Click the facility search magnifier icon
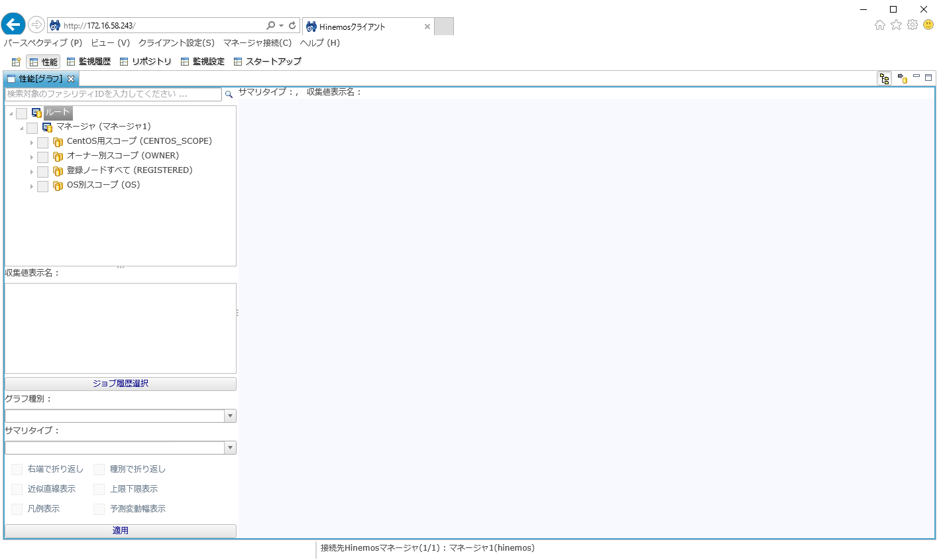This screenshot has height=560, width=939. click(x=229, y=94)
